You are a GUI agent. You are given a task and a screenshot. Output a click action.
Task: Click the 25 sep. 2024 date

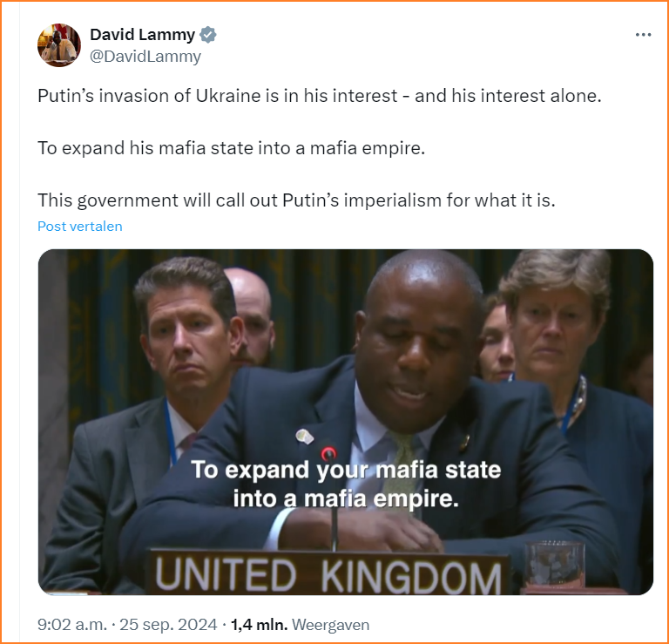(168, 625)
